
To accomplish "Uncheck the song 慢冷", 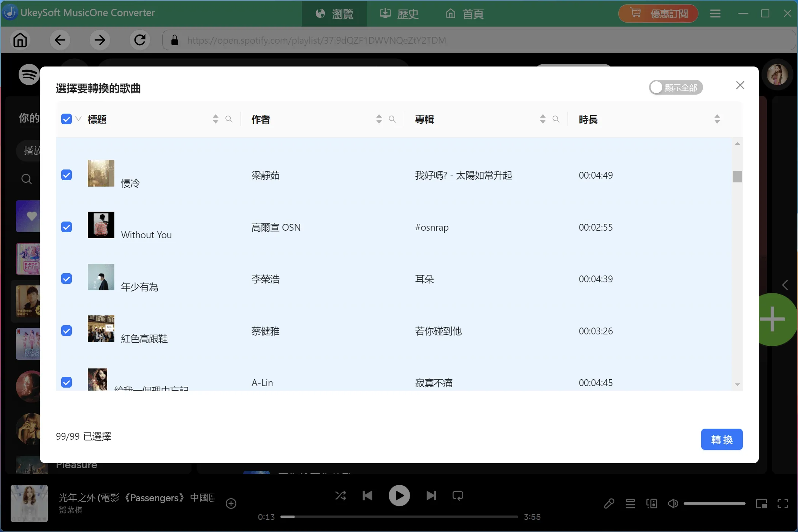I will [x=66, y=175].
